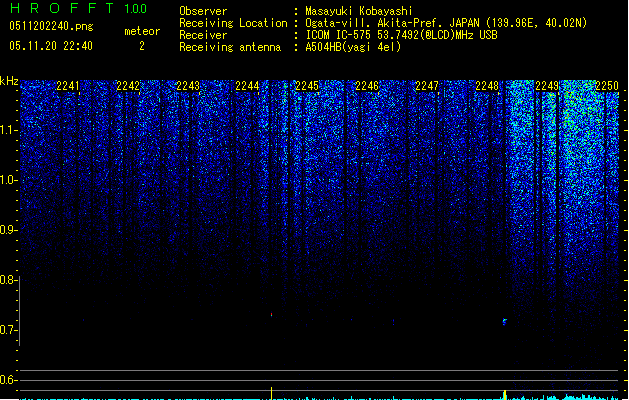
Task: Click the meteor count value 2
Action: click(142, 46)
